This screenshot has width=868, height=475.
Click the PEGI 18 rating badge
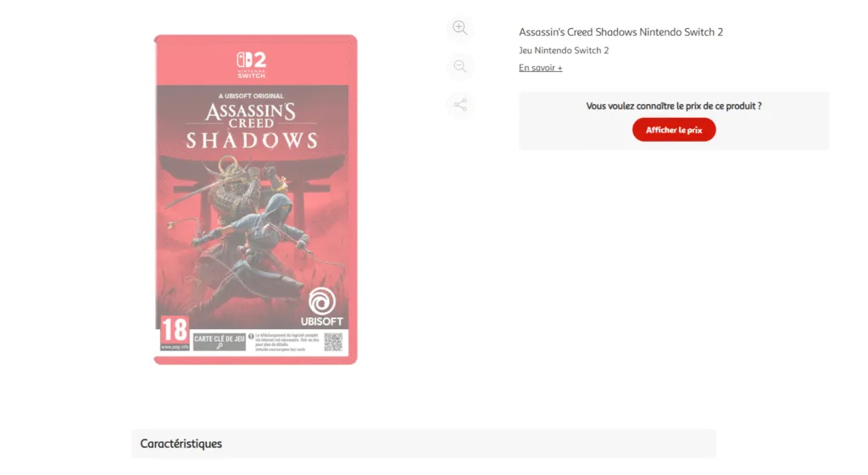(175, 332)
